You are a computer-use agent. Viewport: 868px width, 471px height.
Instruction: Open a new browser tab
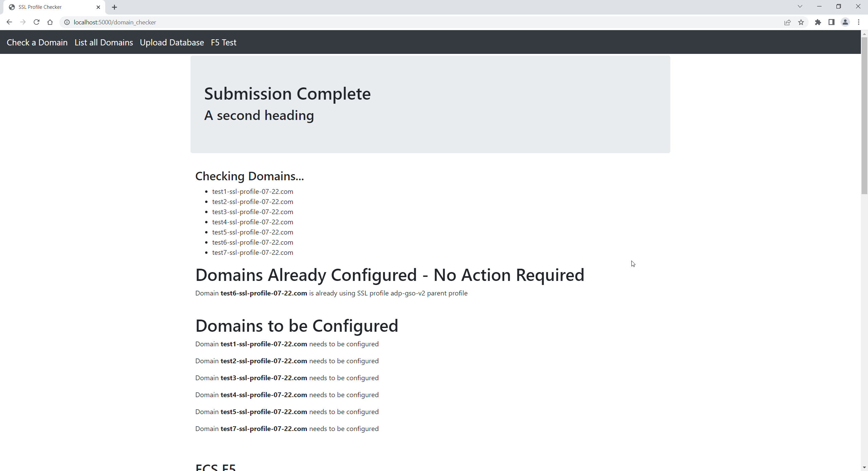(114, 7)
